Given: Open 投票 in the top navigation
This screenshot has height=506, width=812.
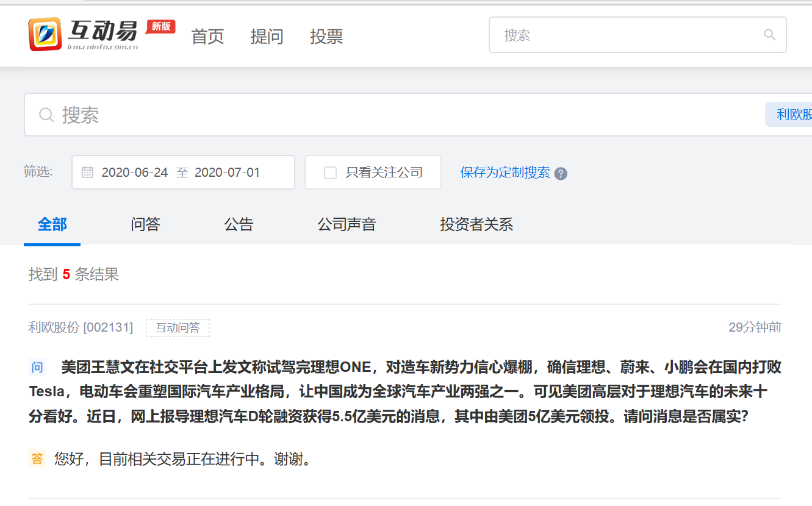Looking at the screenshot, I should tap(326, 36).
